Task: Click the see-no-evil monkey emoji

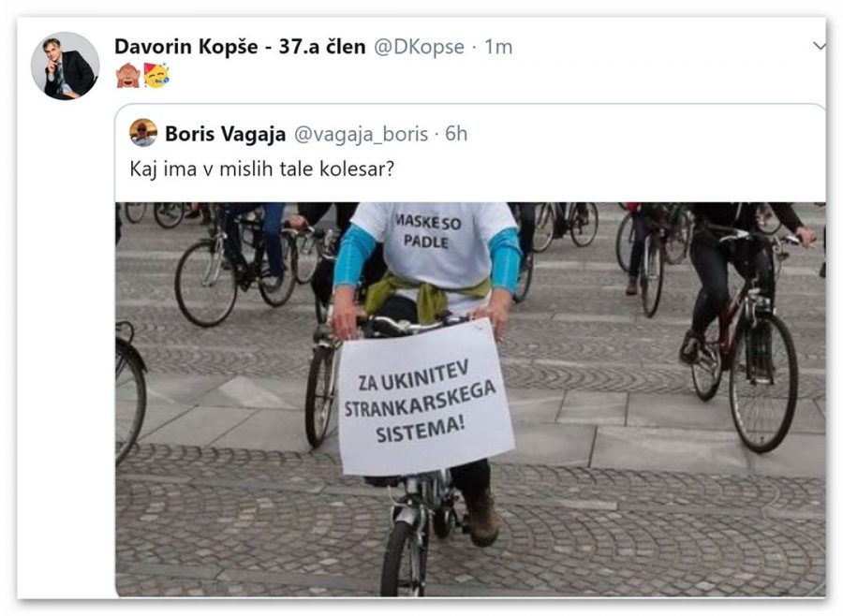Action: tap(128, 75)
